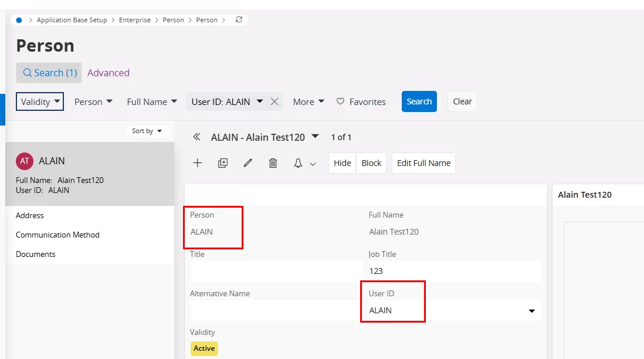Remove the User ID: ALAIN filter
644x359 pixels.
coord(274,101)
